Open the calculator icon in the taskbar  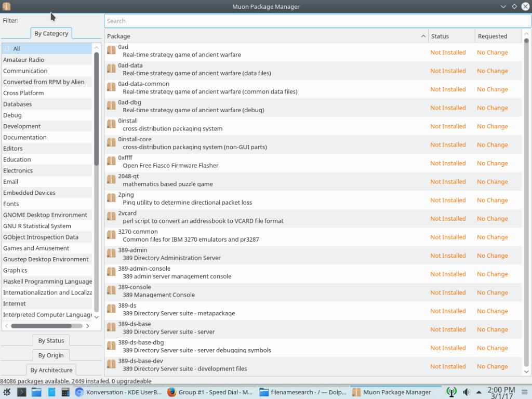(x=65, y=392)
